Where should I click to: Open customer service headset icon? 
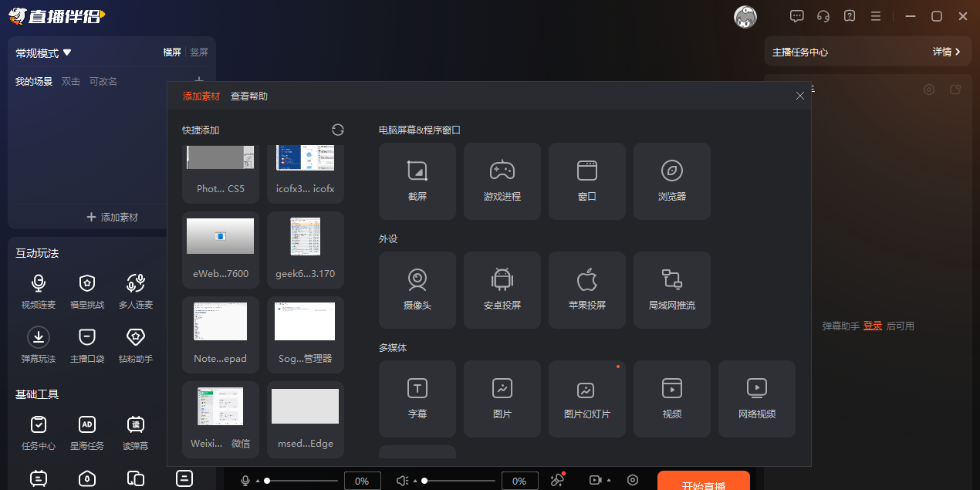[x=823, y=15]
